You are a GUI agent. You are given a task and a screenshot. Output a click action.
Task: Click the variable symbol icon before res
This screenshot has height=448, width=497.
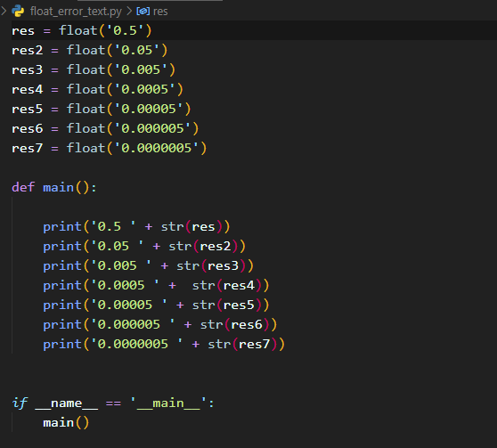(143, 12)
